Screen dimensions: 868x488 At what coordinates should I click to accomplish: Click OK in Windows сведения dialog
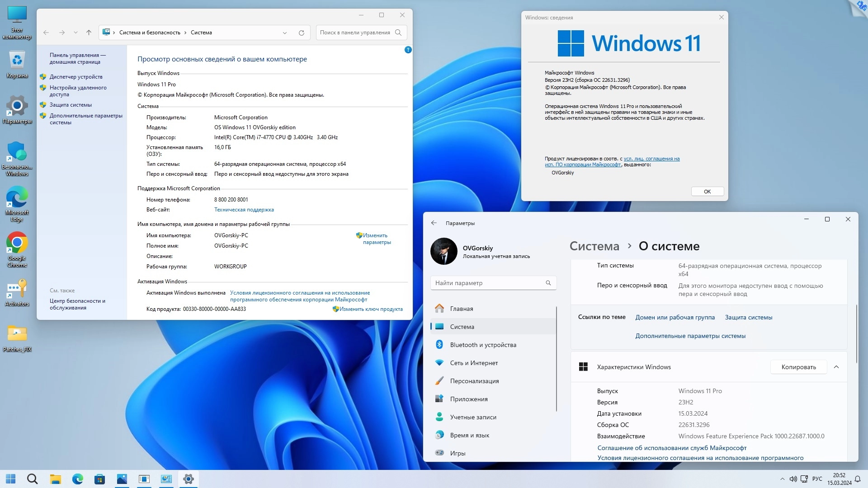pyautogui.click(x=707, y=192)
